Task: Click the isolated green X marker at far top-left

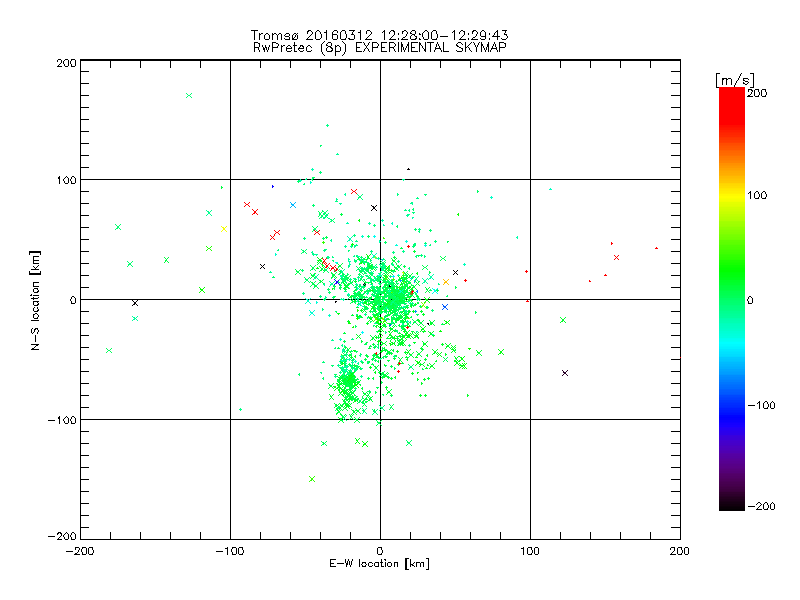Action: pos(189,95)
